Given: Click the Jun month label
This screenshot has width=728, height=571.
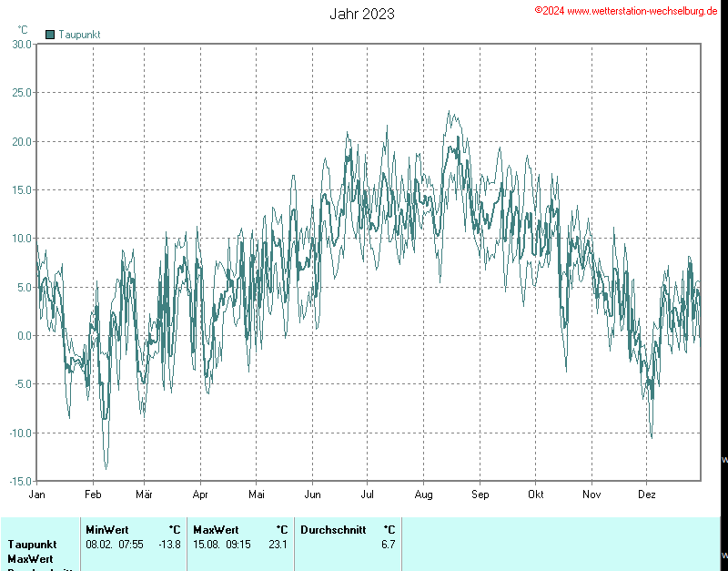Looking at the screenshot, I should [312, 495].
